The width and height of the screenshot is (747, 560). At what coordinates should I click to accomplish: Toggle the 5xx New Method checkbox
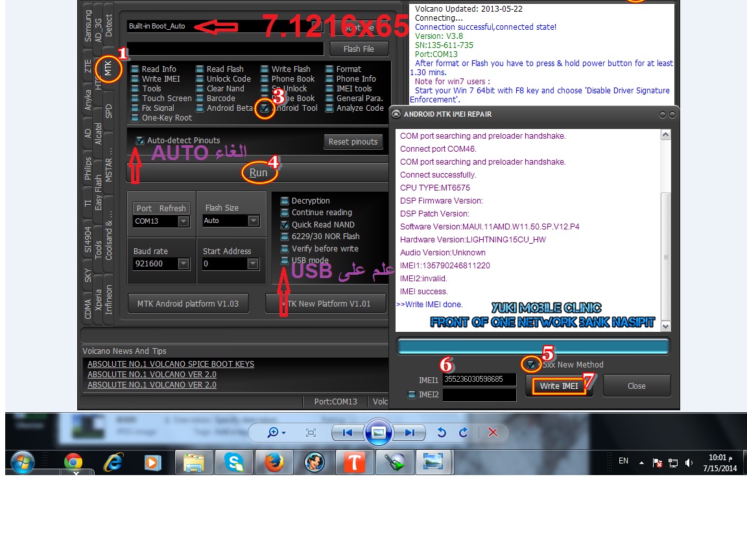[530, 365]
